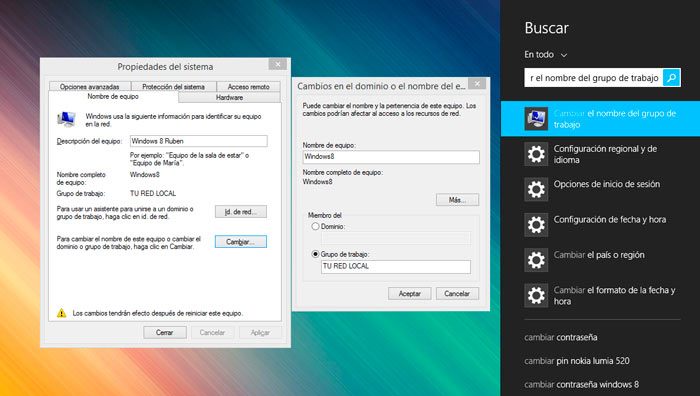
Task: Select suggestion cambiar pin nokia lumia 520
Action: click(577, 361)
